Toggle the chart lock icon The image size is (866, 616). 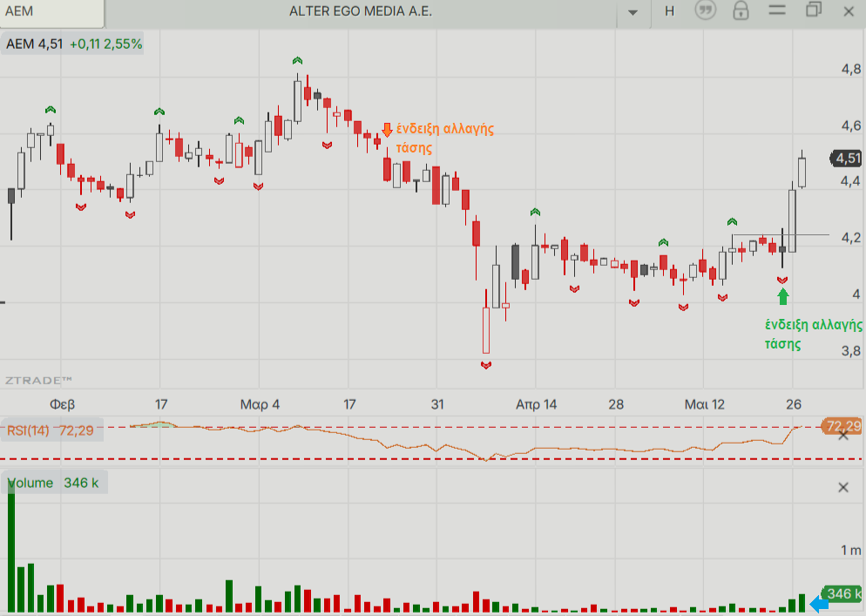click(x=740, y=10)
